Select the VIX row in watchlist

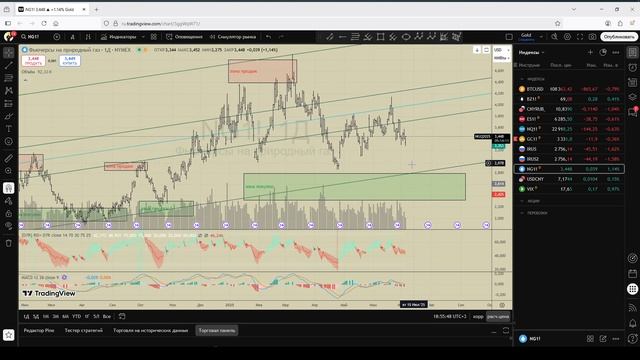tap(569, 189)
